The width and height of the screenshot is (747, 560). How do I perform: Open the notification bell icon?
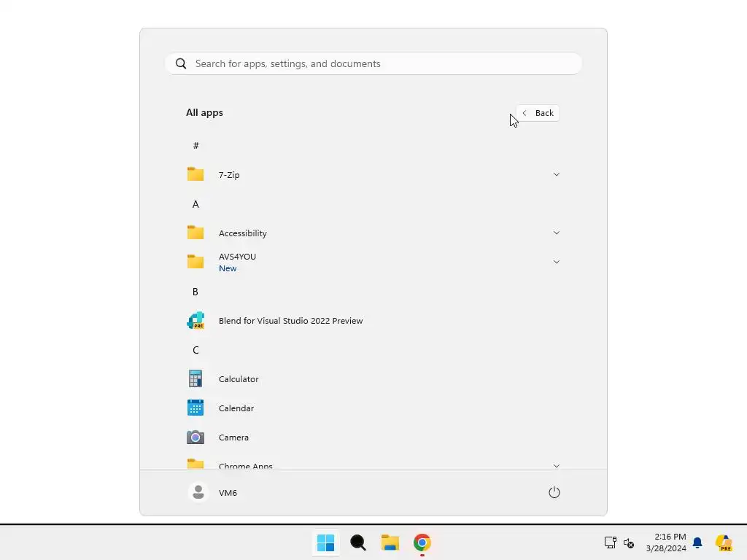(x=697, y=542)
